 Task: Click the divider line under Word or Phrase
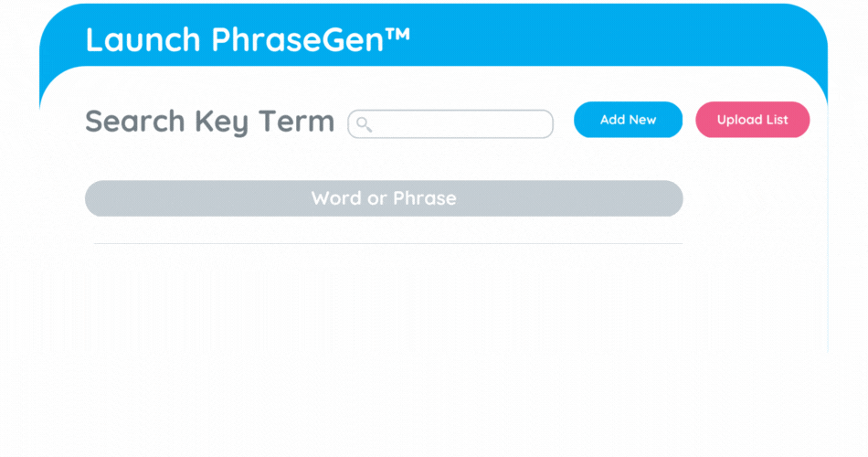click(x=384, y=244)
